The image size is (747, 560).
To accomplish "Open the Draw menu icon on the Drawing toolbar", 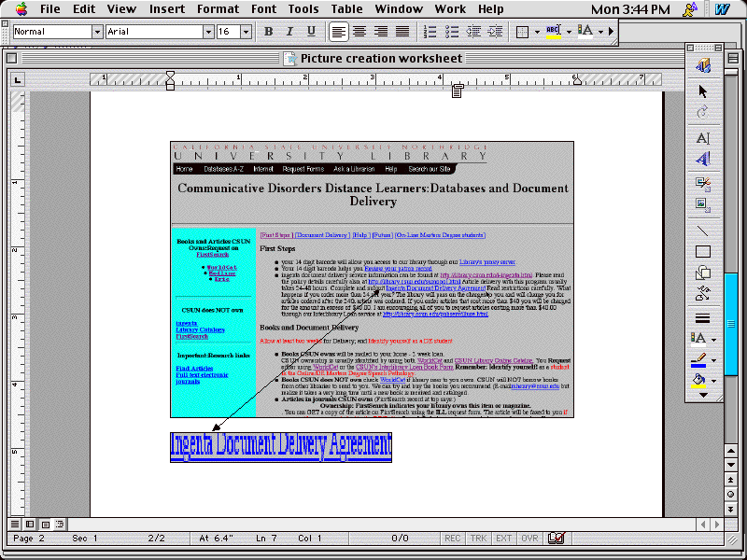I will (x=703, y=65).
